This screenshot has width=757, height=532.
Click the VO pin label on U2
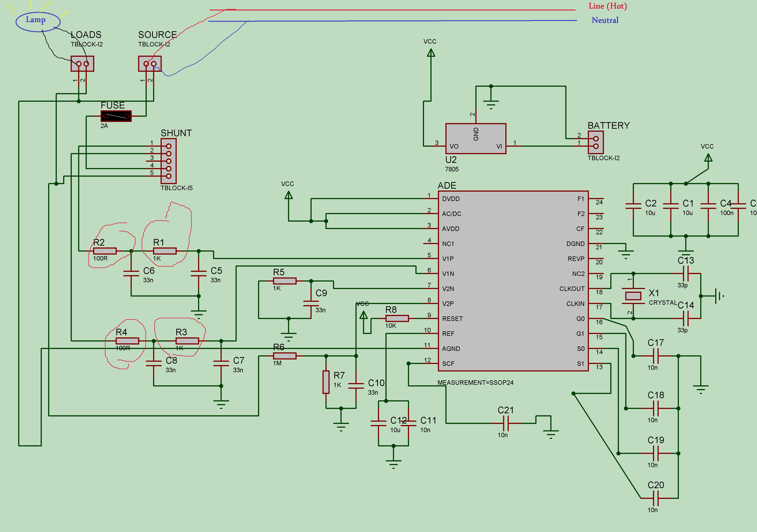pos(454,146)
